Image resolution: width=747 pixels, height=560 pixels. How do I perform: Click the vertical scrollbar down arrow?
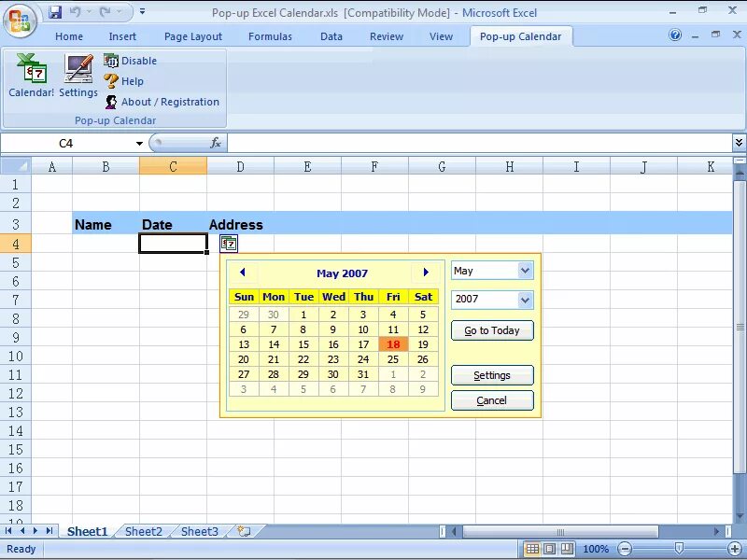740,517
